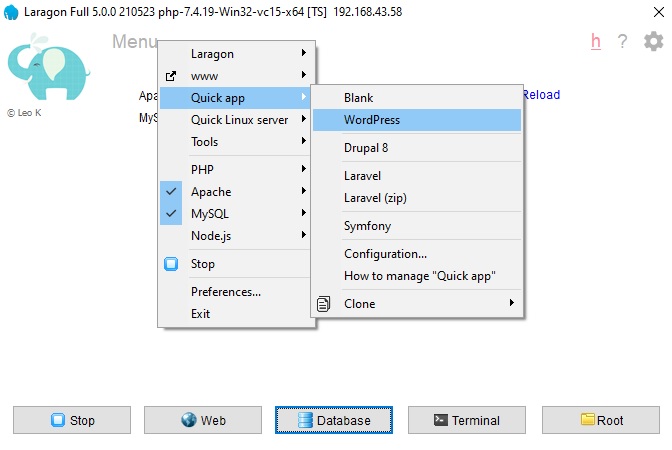Click the Stop button at bottom
Image resolution: width=672 pixels, height=450 pixels.
pyautogui.click(x=72, y=420)
